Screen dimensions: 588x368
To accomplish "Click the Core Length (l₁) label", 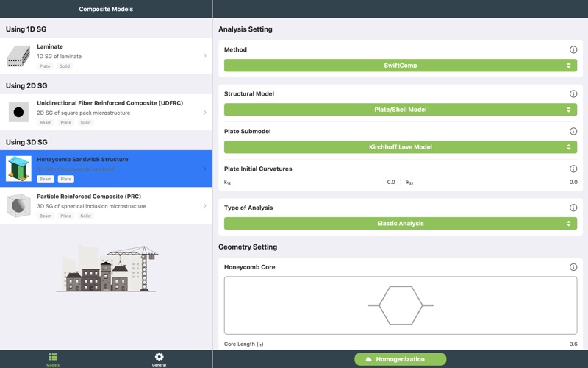I will click(243, 344).
